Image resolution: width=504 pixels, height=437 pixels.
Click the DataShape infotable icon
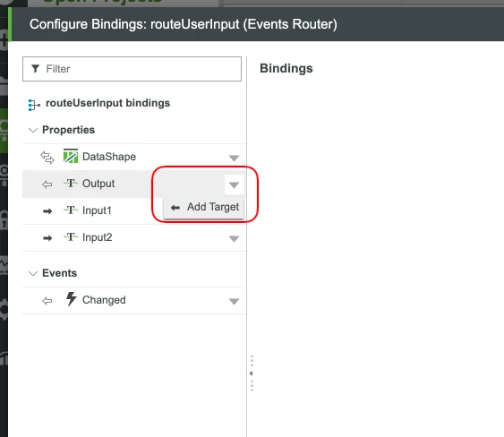point(71,156)
